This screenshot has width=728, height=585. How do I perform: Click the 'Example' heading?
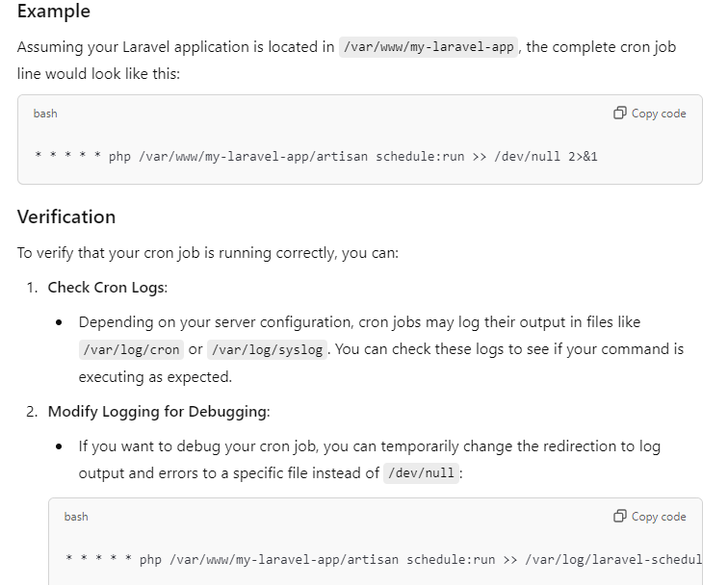pos(54,12)
